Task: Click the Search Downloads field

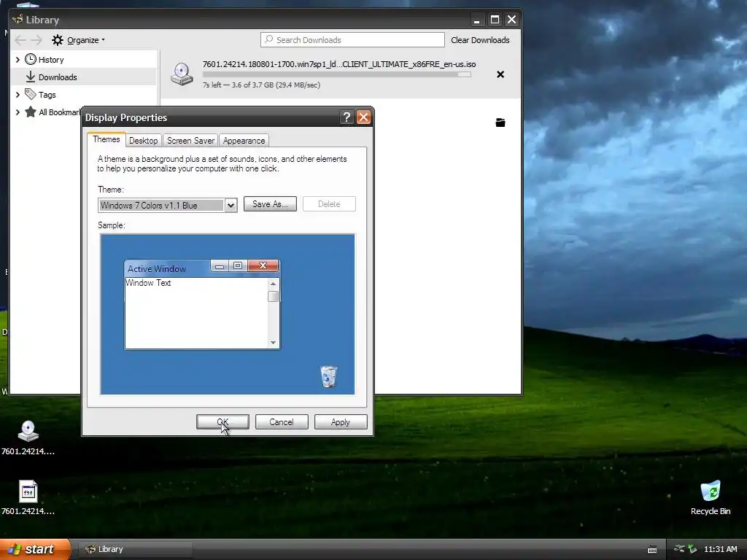Action: point(352,40)
